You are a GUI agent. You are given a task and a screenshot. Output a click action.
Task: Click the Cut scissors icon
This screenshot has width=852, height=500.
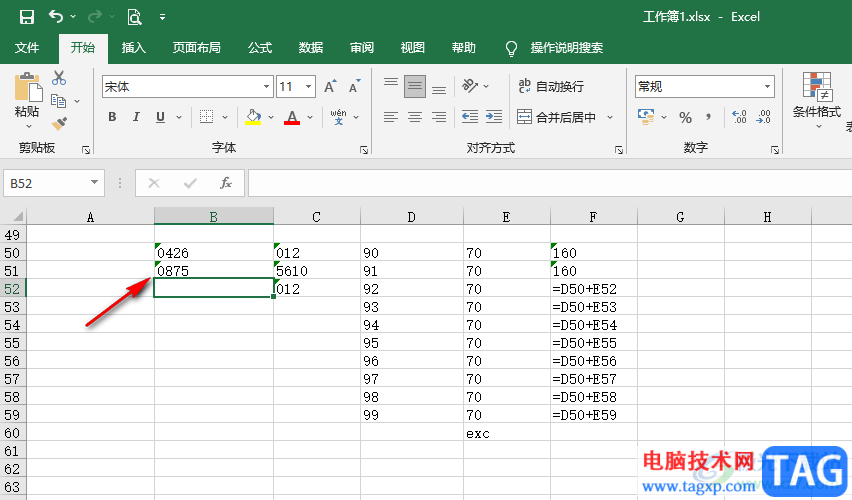click(x=59, y=78)
